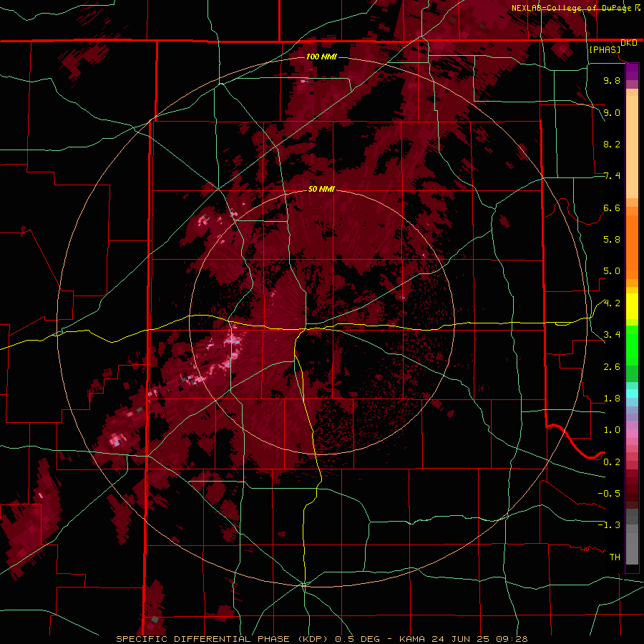The image size is (644, 644).
Task: Click the 8.2 scale value
Action: [612, 144]
